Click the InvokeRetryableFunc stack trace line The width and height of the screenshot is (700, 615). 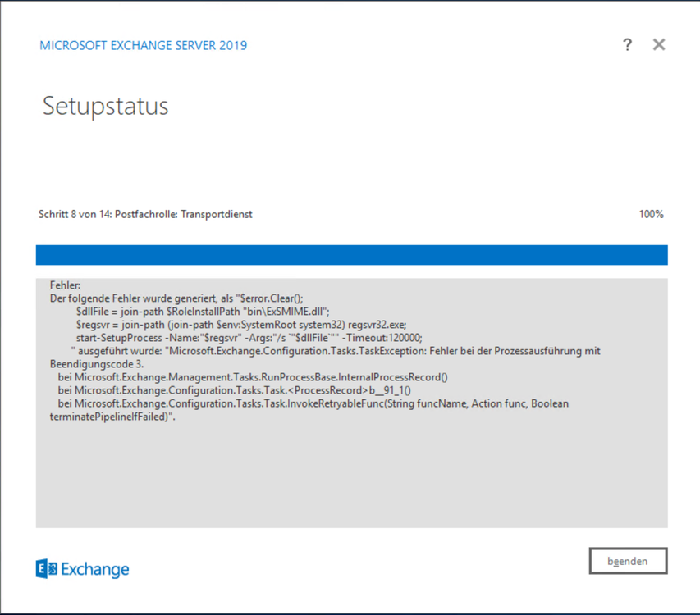[312, 403]
